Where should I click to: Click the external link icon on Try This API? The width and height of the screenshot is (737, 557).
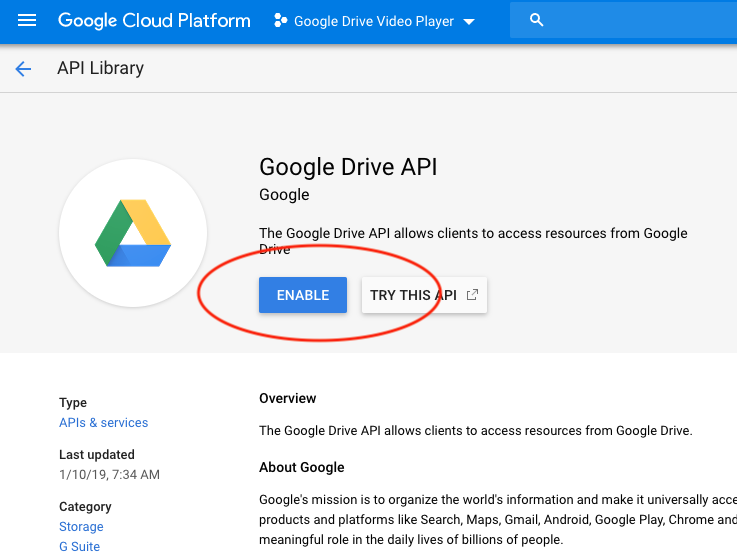473,295
